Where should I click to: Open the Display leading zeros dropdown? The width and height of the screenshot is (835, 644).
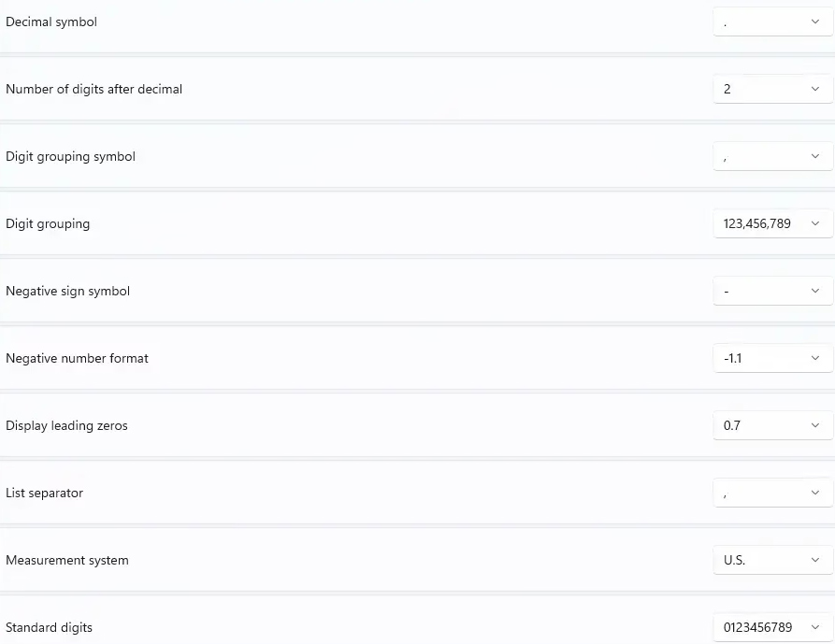(x=772, y=426)
